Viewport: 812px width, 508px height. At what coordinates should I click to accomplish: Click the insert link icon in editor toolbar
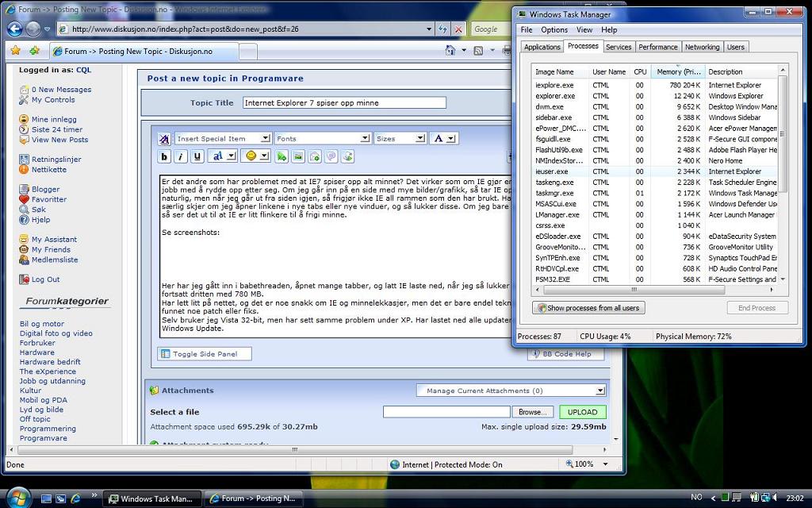tap(282, 156)
